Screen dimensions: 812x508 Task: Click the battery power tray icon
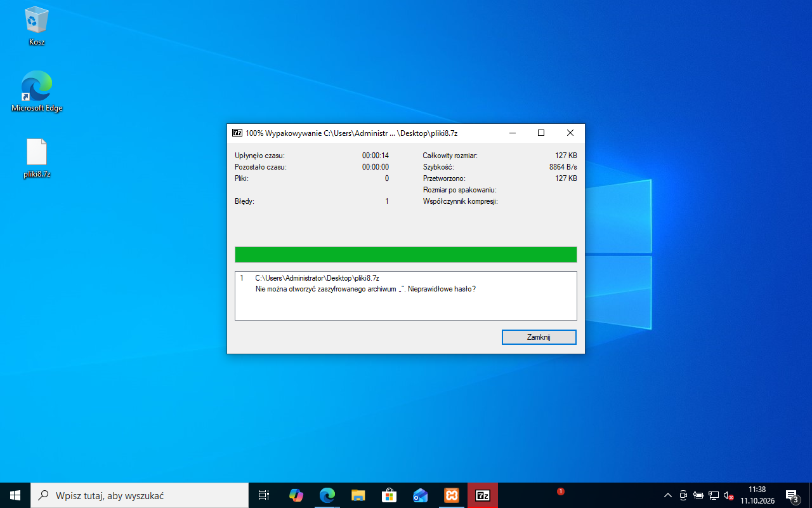coord(698,495)
